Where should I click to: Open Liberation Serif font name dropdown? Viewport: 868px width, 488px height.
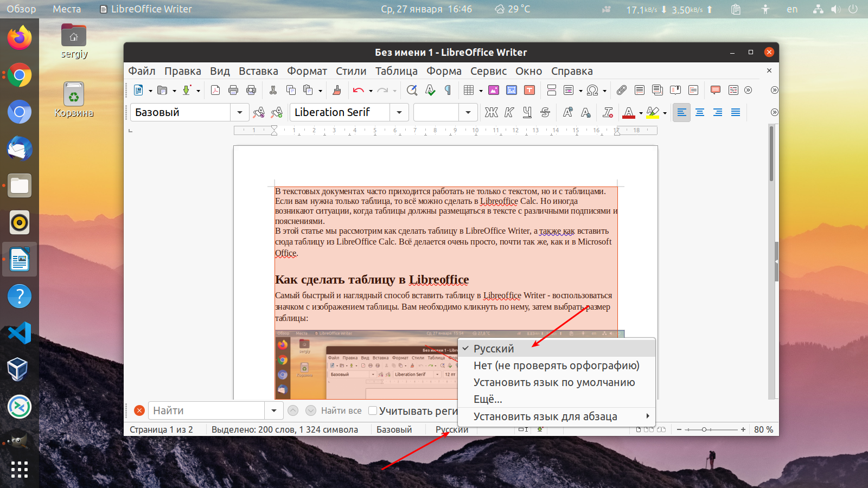tap(399, 112)
